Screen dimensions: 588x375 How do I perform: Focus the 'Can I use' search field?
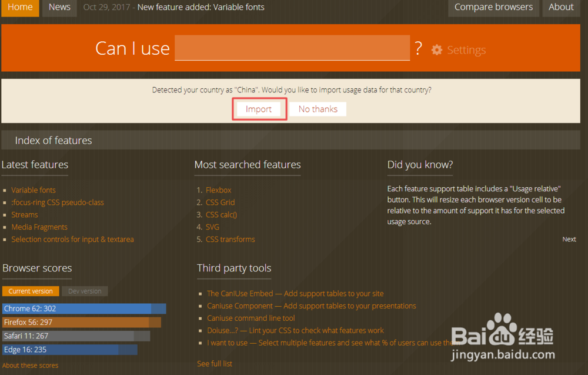(x=292, y=48)
